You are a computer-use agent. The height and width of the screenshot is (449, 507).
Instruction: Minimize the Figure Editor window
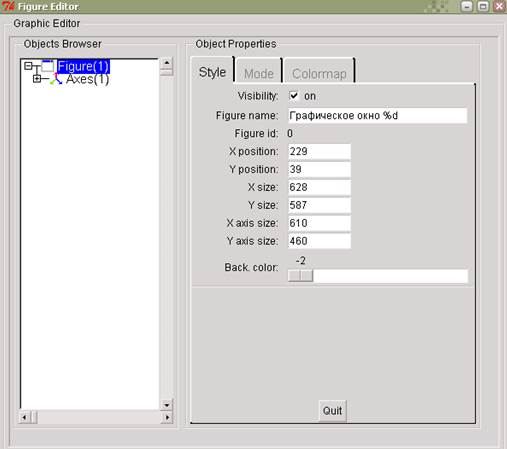[467, 6]
